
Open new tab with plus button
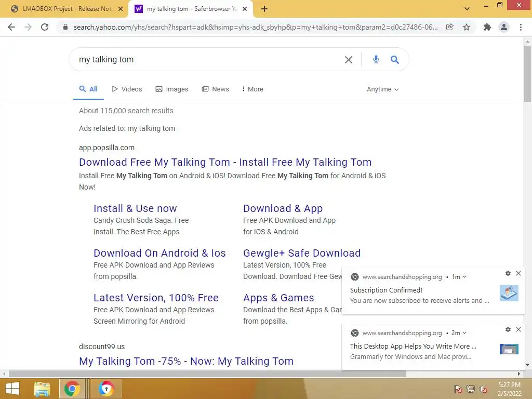264,9
